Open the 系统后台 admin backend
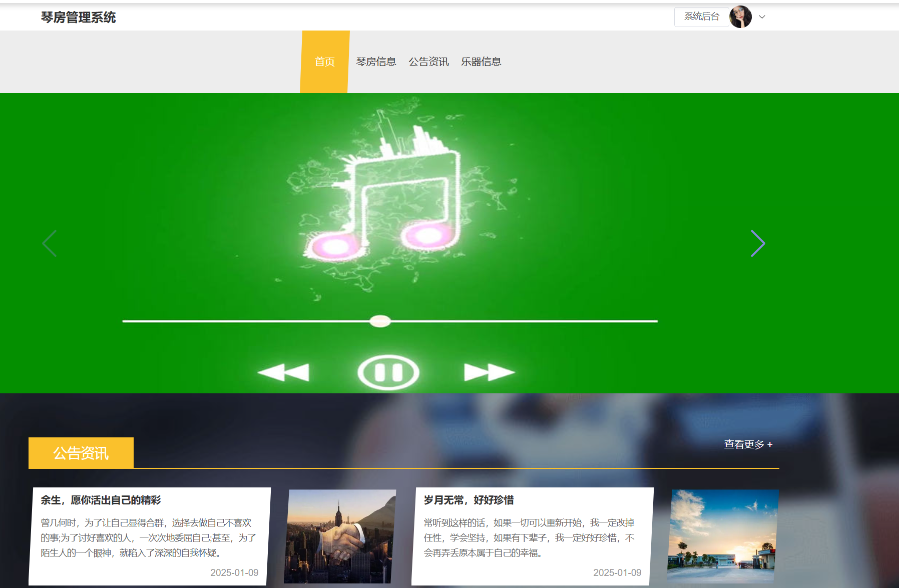 point(701,17)
